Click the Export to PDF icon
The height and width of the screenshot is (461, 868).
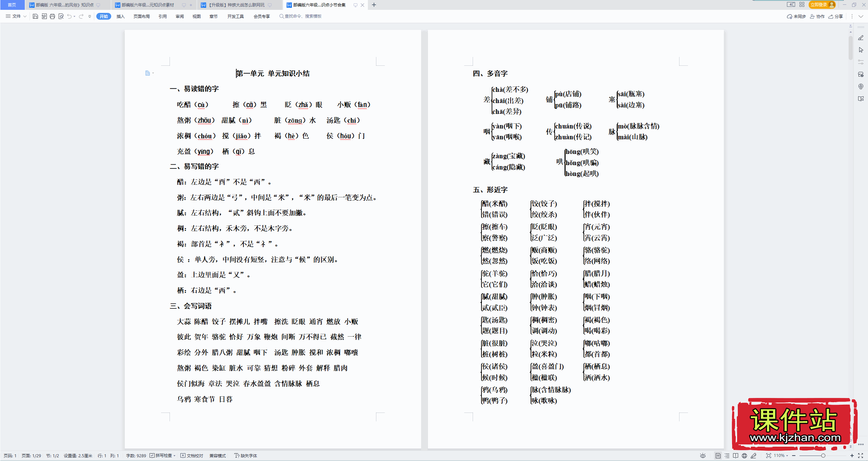coord(44,16)
